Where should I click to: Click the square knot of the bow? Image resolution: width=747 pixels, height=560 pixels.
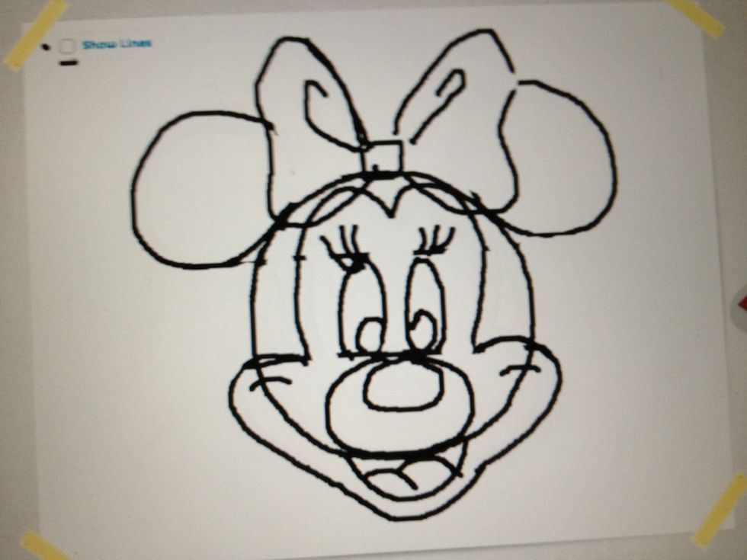pyautogui.click(x=383, y=157)
